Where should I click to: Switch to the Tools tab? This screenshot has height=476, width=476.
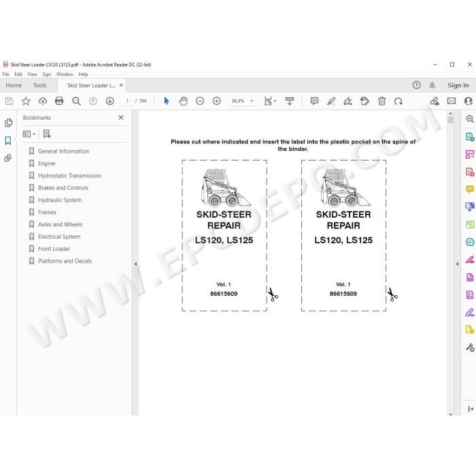click(39, 85)
